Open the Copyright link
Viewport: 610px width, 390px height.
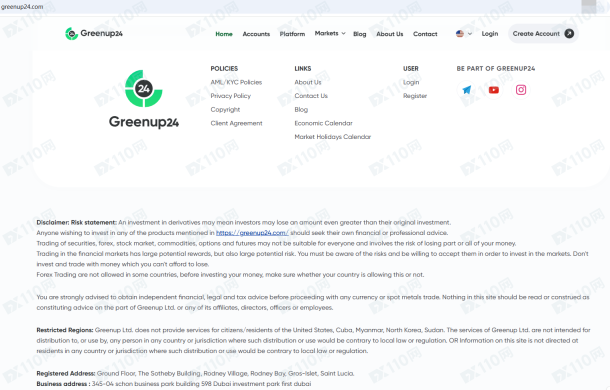225,109
